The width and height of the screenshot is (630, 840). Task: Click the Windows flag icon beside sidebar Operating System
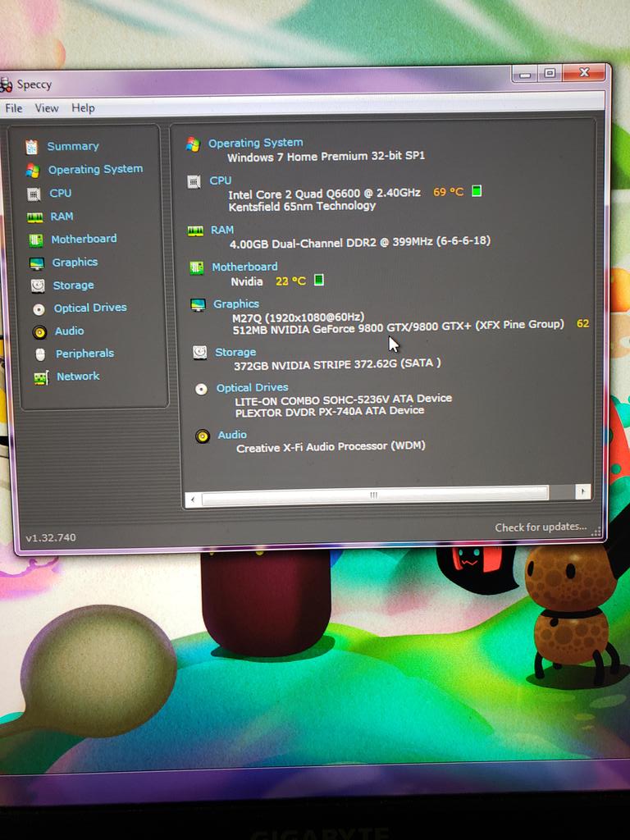pos(33,171)
